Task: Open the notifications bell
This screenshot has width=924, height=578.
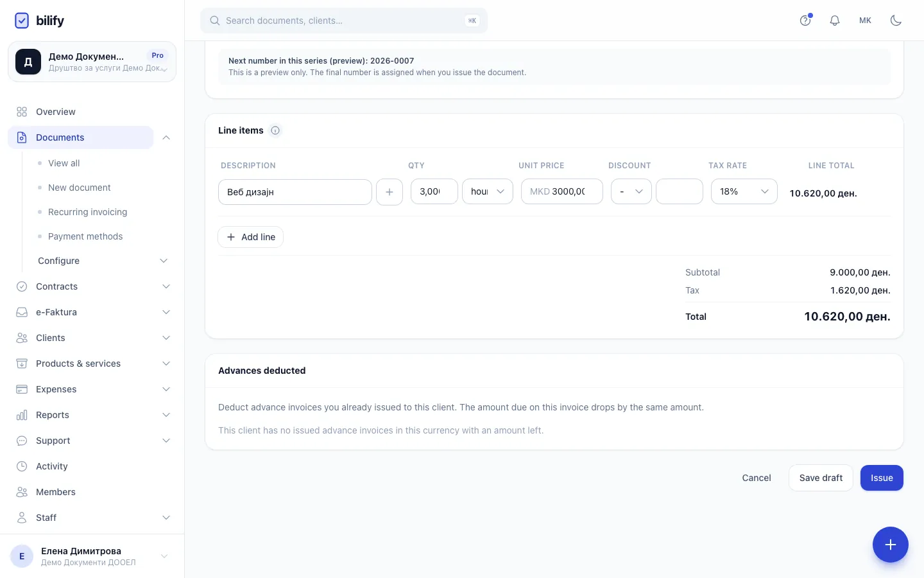Action: 835,21
